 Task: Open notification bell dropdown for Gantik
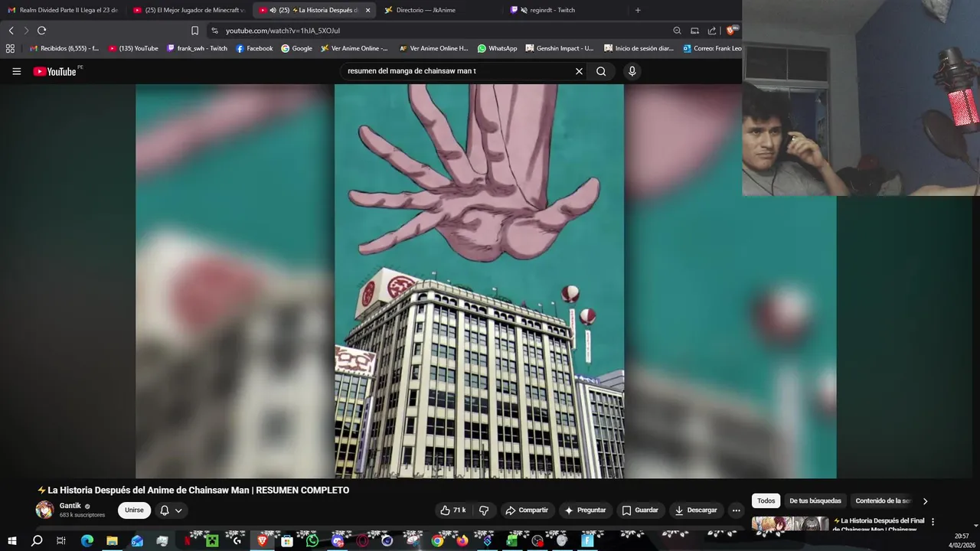click(171, 510)
